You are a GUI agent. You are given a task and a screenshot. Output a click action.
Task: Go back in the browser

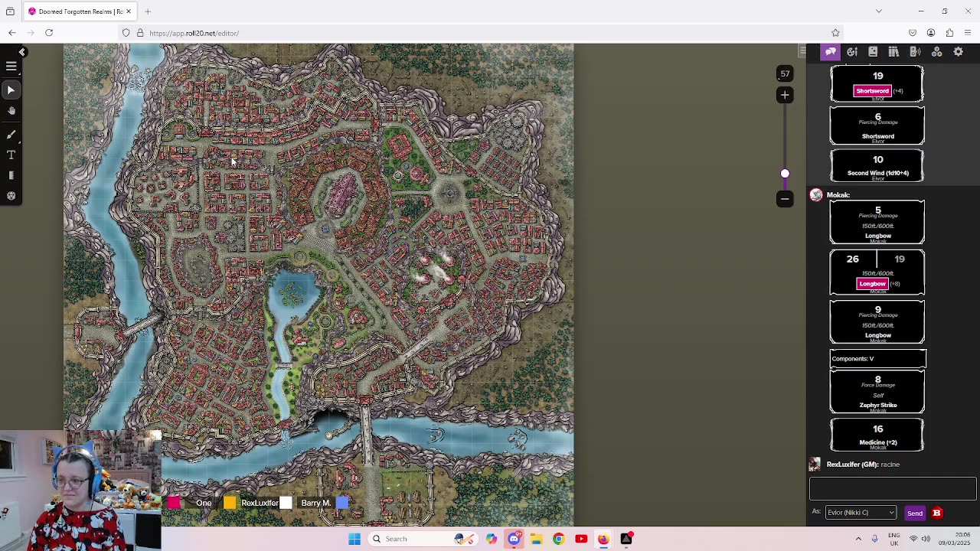(12, 33)
